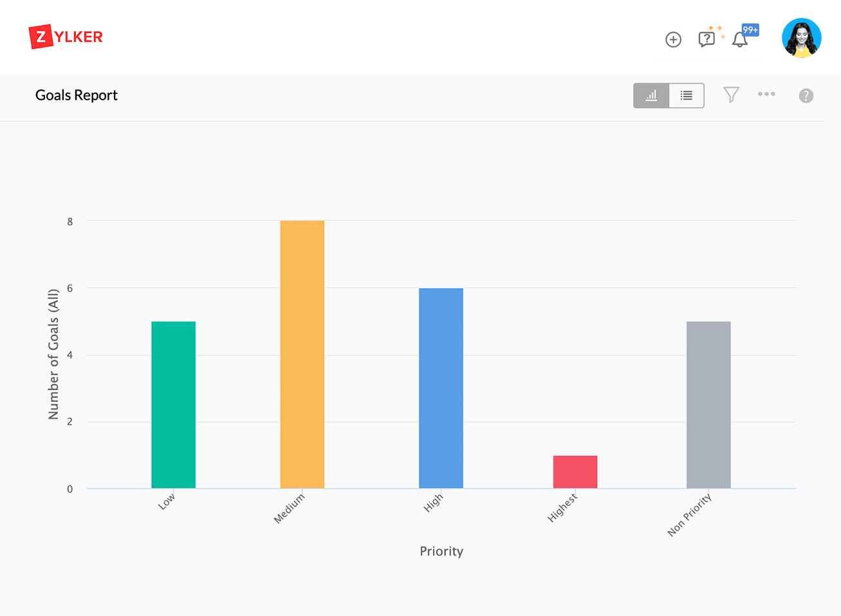Click the Number of Goals axis label
Viewport: 841px width, 616px height.
pos(53,354)
